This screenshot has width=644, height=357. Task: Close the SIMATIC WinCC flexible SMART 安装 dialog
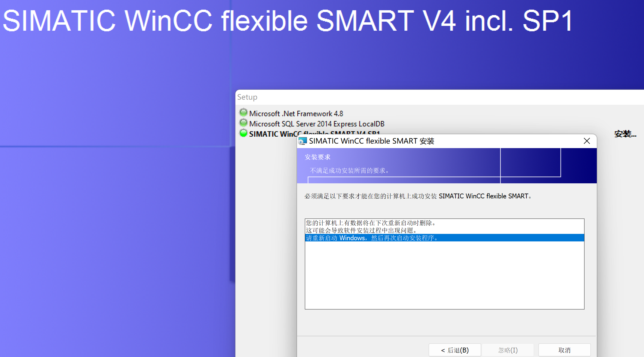pyautogui.click(x=587, y=141)
